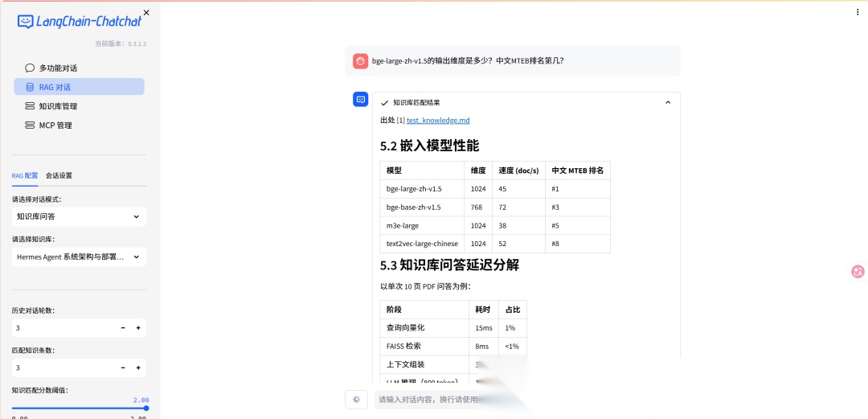Click the user avatar icon in question
This screenshot has width=868, height=419.
(360, 61)
